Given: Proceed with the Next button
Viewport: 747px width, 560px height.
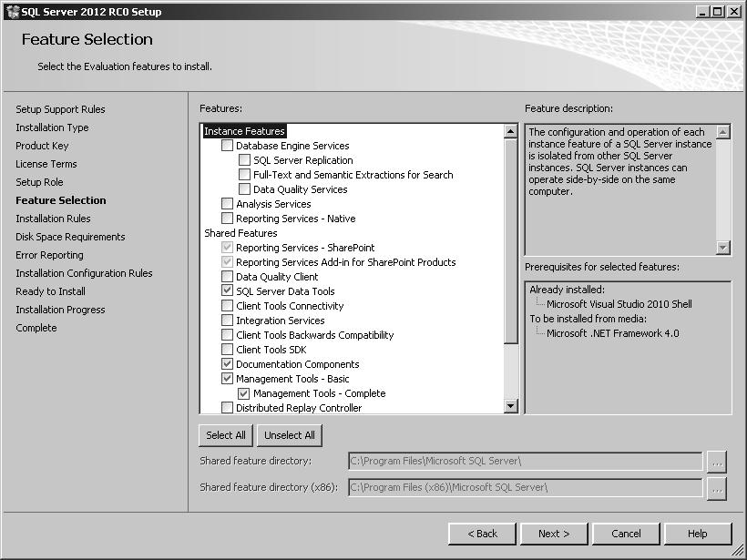Looking at the screenshot, I should (x=554, y=534).
